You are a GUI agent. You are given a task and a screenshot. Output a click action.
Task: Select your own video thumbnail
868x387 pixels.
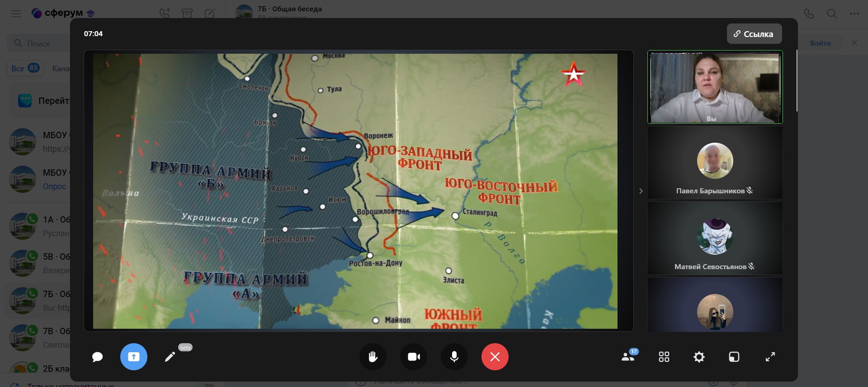pos(715,87)
